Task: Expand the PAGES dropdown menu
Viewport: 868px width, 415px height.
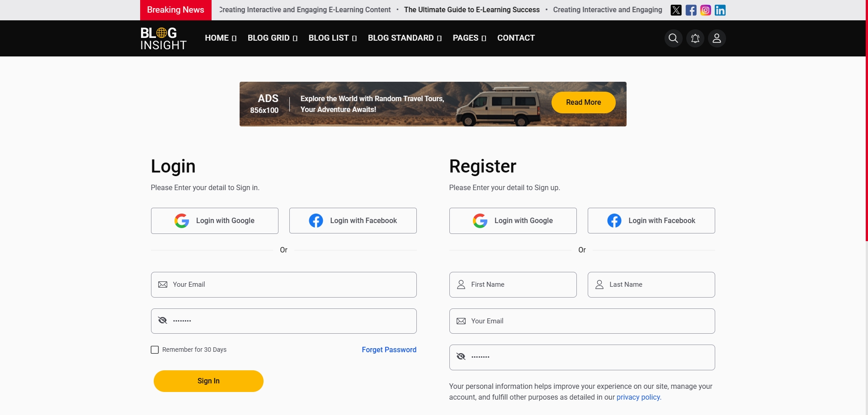Action: (469, 38)
